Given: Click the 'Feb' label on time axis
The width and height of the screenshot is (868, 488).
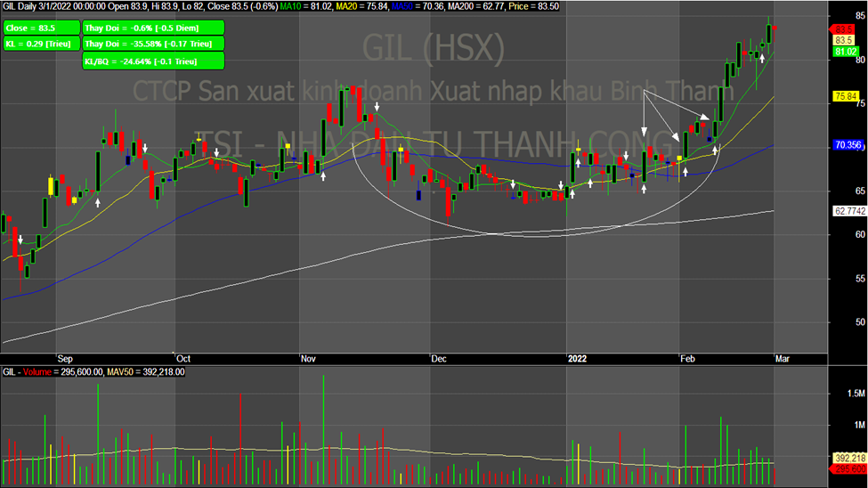Looking at the screenshot, I should [688, 358].
